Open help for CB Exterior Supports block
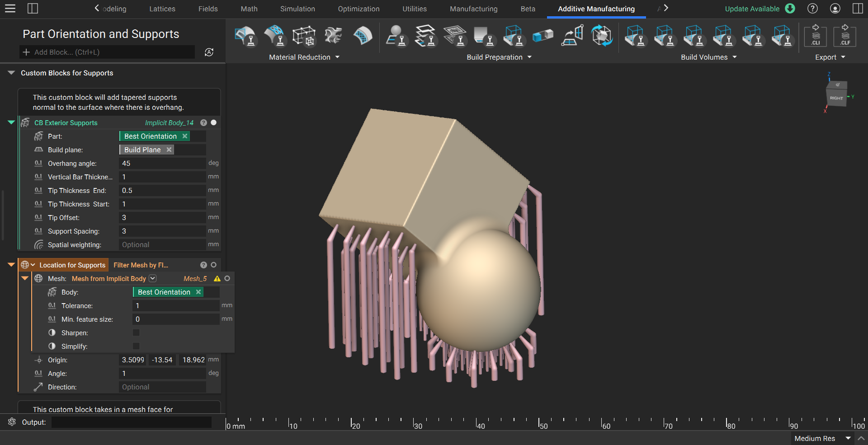868x445 pixels. click(203, 122)
